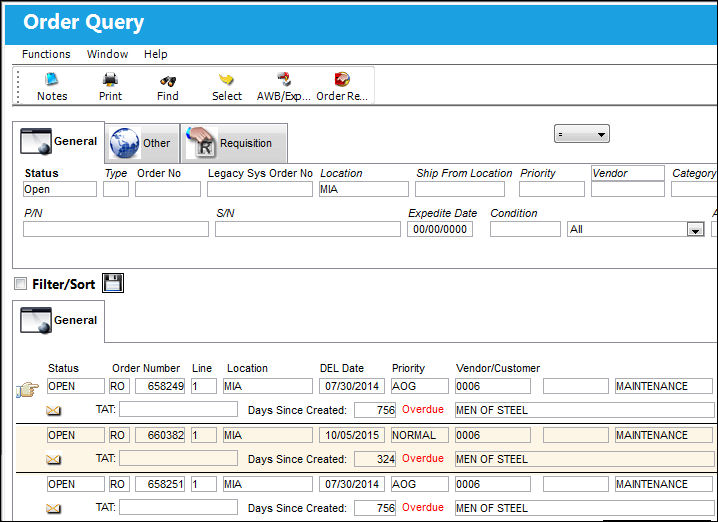Screen dimensions: 718x522
Task: Click the Order No input field
Action: click(x=168, y=189)
